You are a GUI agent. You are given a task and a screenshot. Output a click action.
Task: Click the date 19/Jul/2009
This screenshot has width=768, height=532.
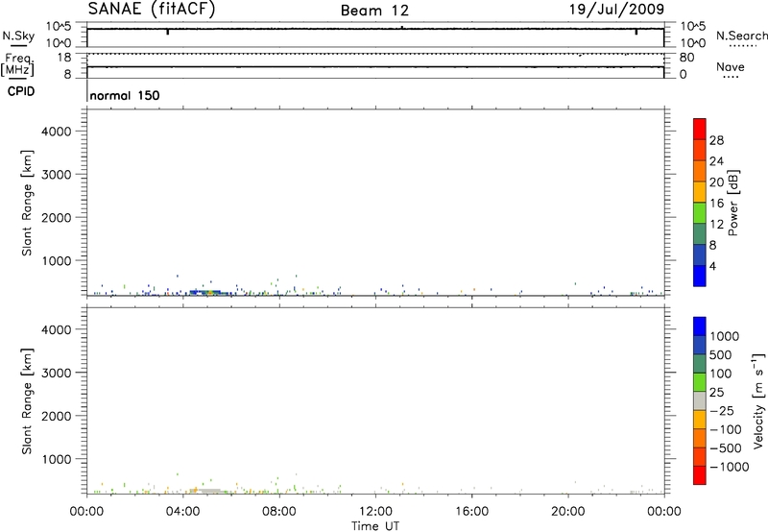point(616,10)
